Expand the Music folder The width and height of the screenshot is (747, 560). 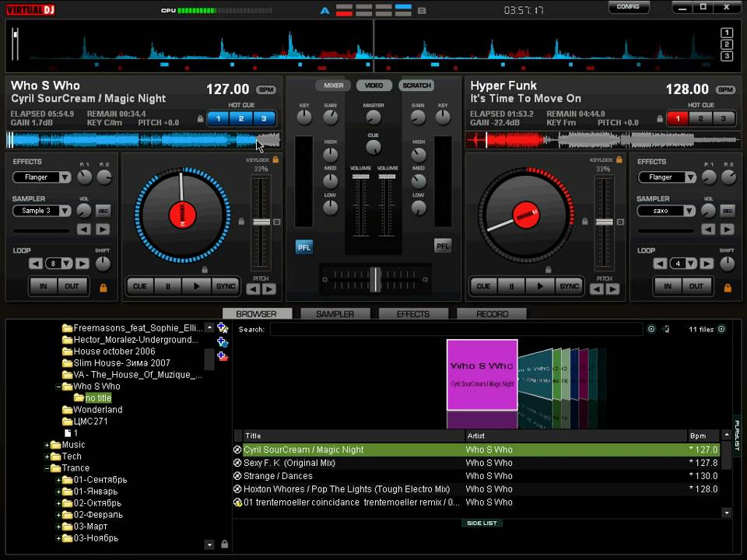point(47,445)
